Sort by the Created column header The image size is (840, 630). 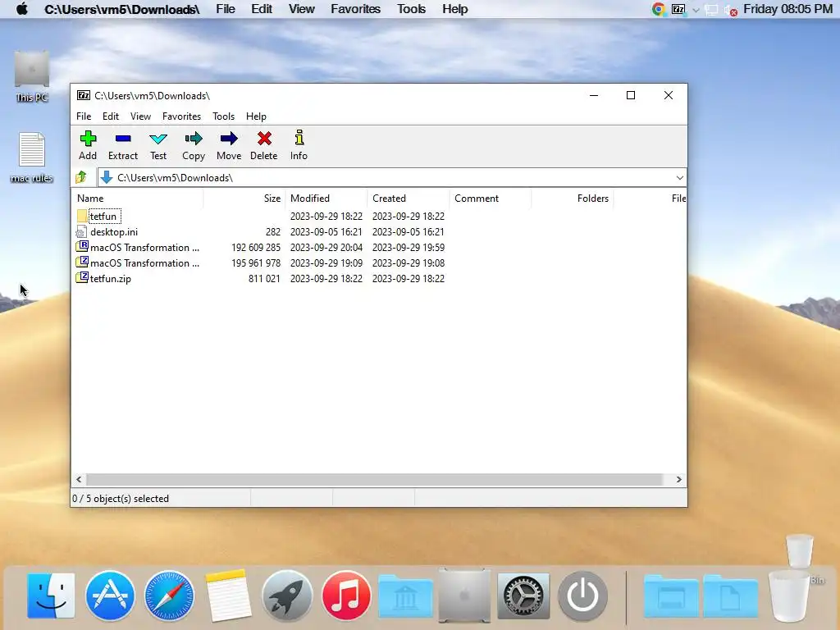click(409, 199)
